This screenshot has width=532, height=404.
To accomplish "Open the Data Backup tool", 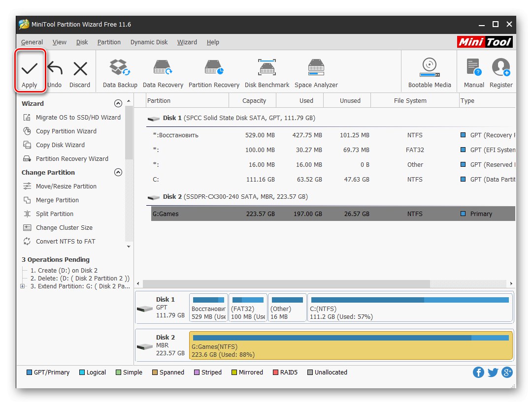I will 120,72.
